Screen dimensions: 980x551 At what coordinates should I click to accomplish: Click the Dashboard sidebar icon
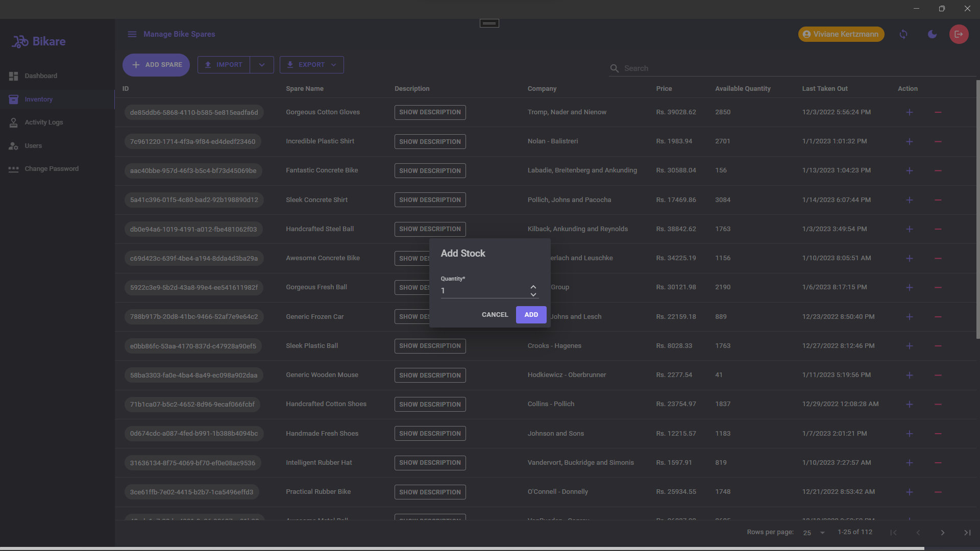[13, 76]
